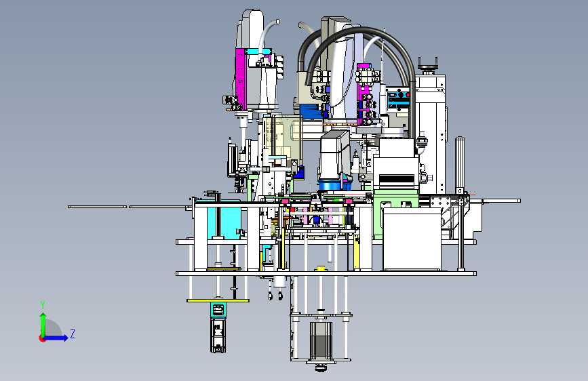Click the blue Z axis arrow of the triad
This screenshot has width=588, height=381.
pos(56,338)
